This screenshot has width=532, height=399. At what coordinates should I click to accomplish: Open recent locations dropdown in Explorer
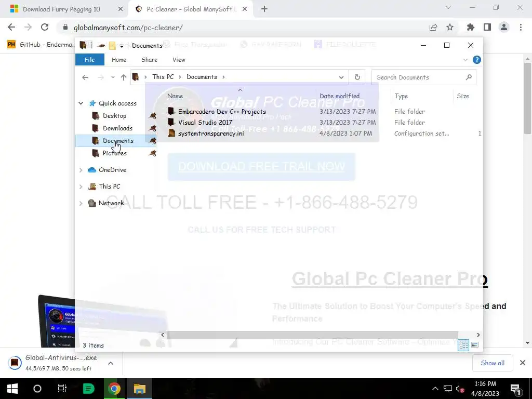coord(113,77)
